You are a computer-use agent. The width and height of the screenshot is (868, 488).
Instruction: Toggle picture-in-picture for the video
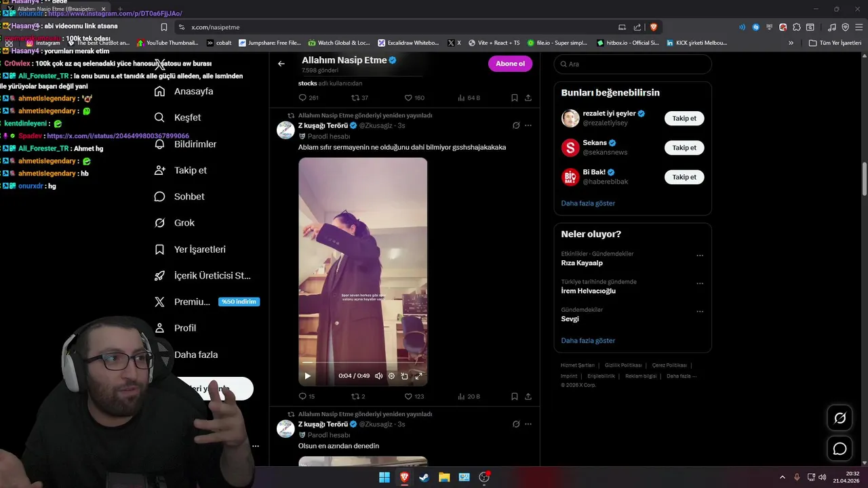coord(404,375)
